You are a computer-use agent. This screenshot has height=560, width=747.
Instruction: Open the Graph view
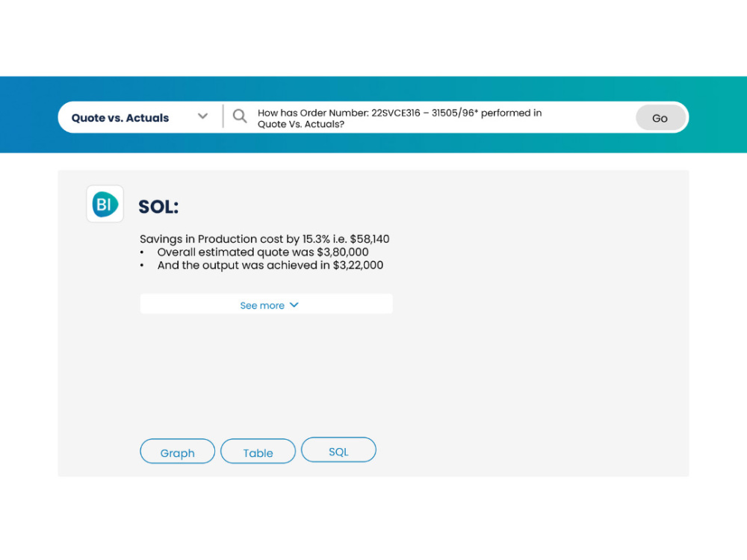(177, 452)
